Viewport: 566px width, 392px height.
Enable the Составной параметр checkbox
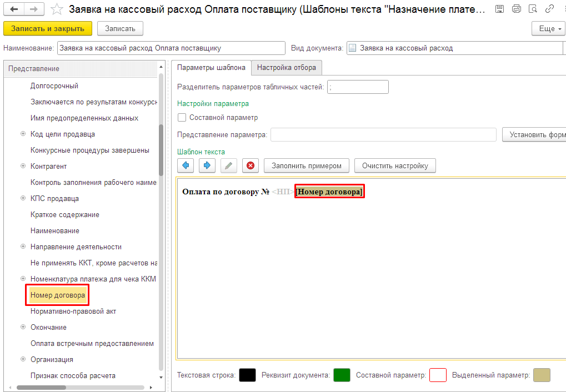pos(182,118)
